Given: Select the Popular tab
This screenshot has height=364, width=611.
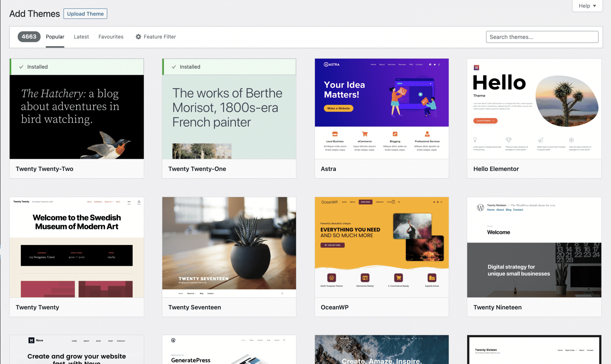Looking at the screenshot, I should [55, 37].
